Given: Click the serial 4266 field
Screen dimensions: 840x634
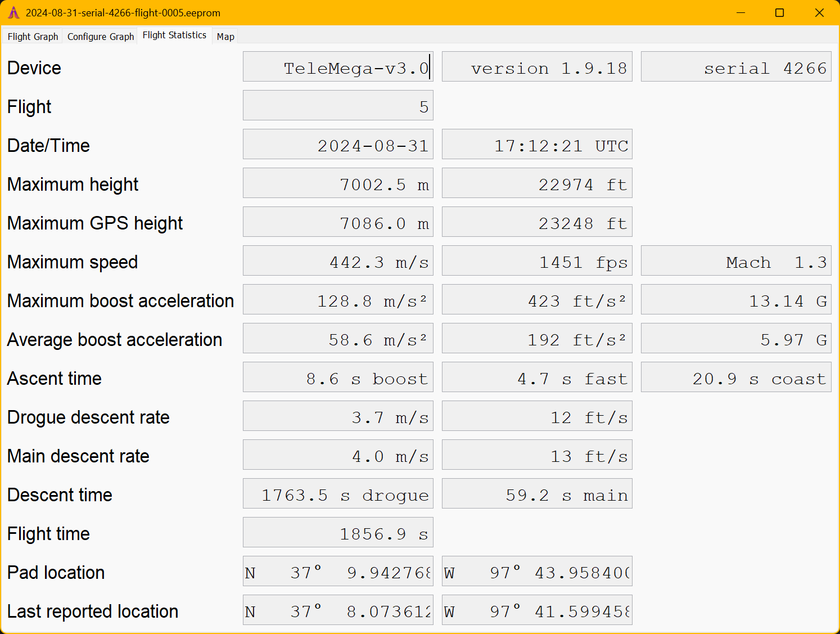Looking at the screenshot, I should coord(735,67).
